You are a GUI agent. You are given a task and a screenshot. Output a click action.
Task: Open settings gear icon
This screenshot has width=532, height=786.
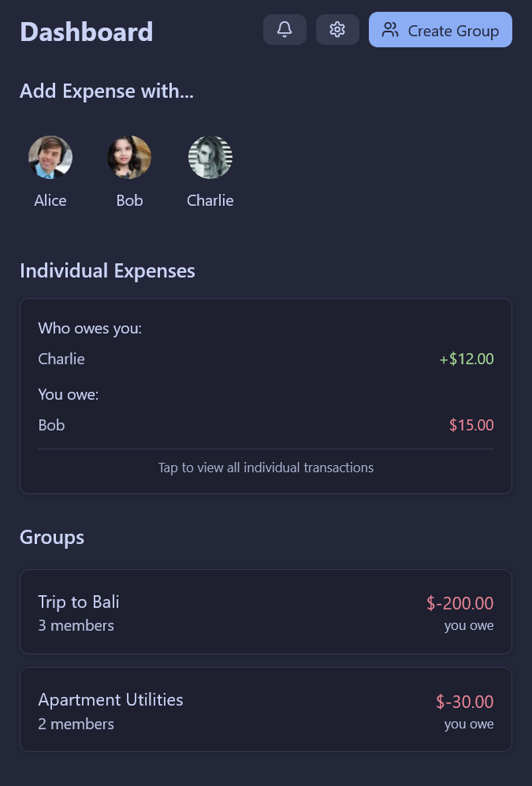coord(337,30)
